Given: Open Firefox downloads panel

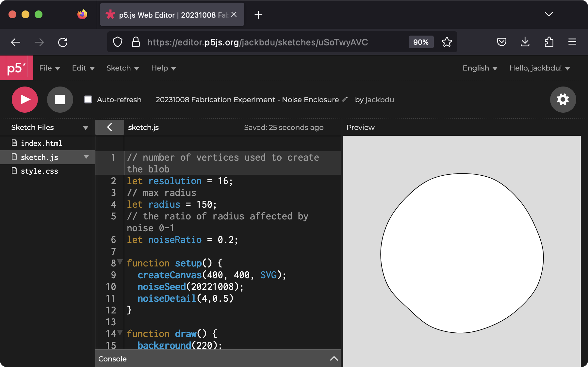Looking at the screenshot, I should (525, 42).
